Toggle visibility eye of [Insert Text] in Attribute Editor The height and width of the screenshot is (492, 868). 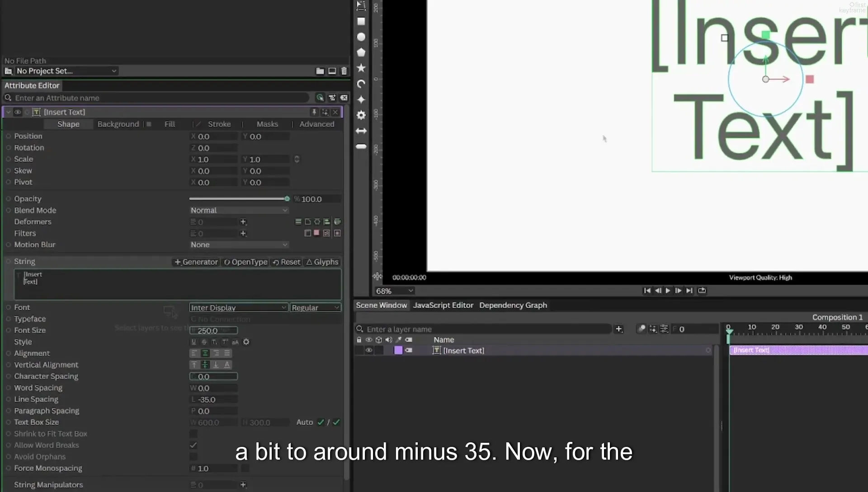click(x=18, y=112)
